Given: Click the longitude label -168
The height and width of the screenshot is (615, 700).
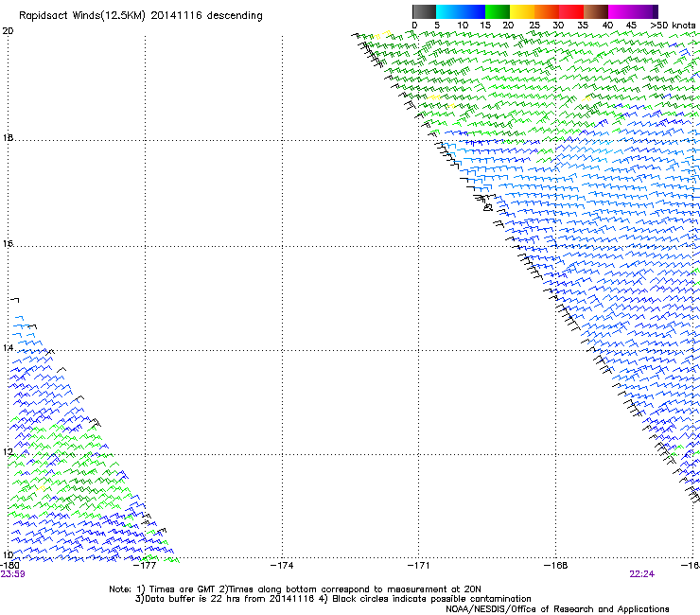Looking at the screenshot, I should [555, 566].
